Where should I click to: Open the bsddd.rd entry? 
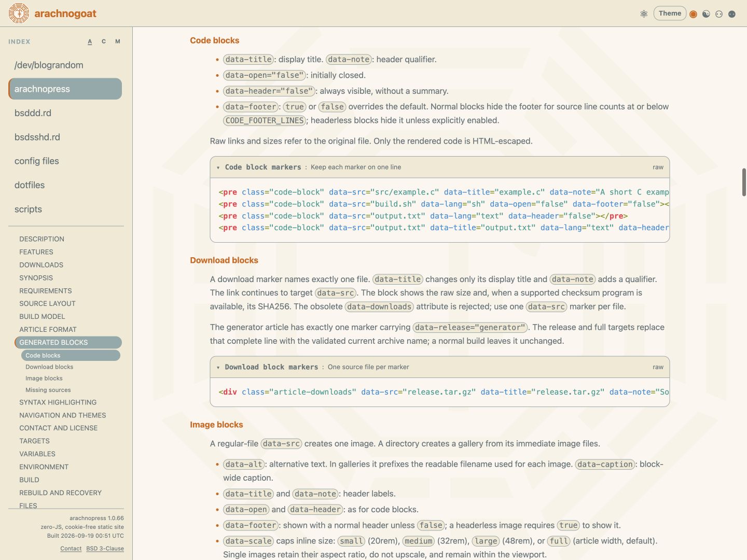pyautogui.click(x=65, y=113)
